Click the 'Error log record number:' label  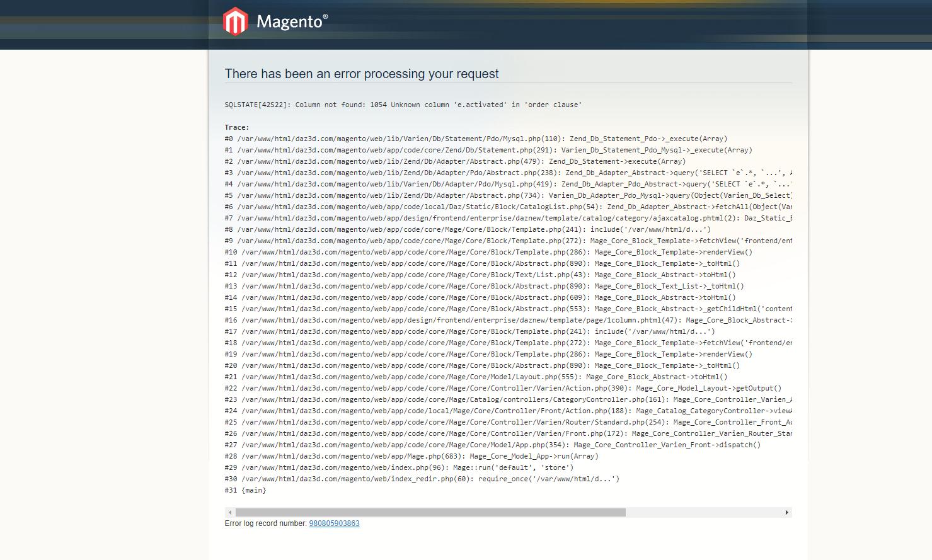click(266, 523)
